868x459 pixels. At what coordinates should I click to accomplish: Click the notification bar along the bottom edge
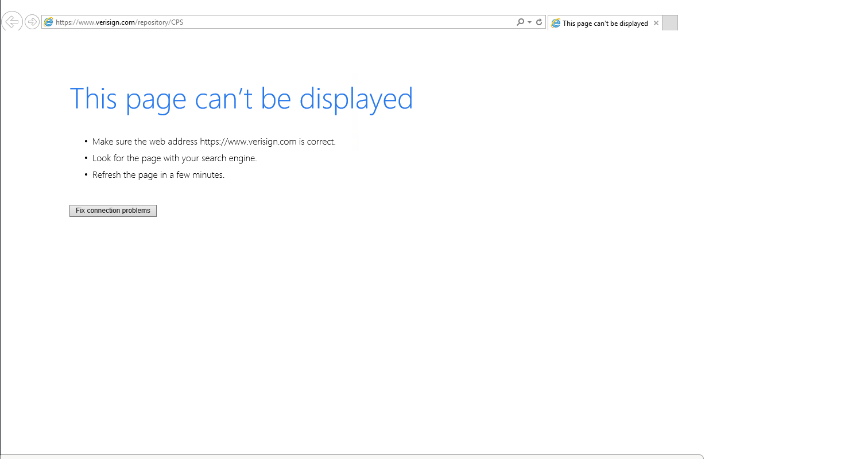click(351, 457)
